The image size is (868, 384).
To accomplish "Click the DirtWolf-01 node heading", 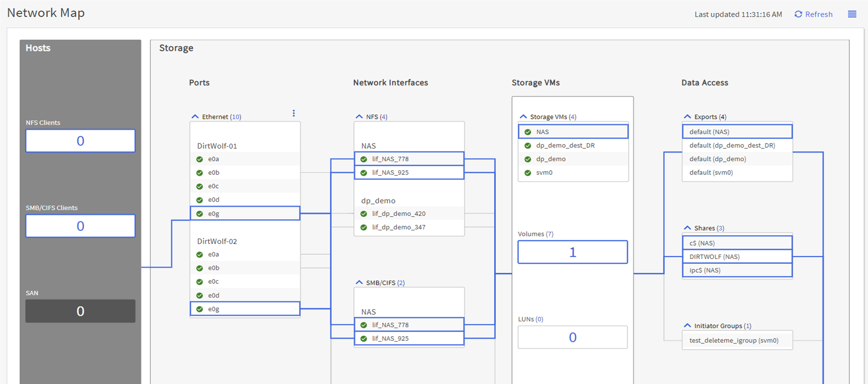I will point(217,146).
